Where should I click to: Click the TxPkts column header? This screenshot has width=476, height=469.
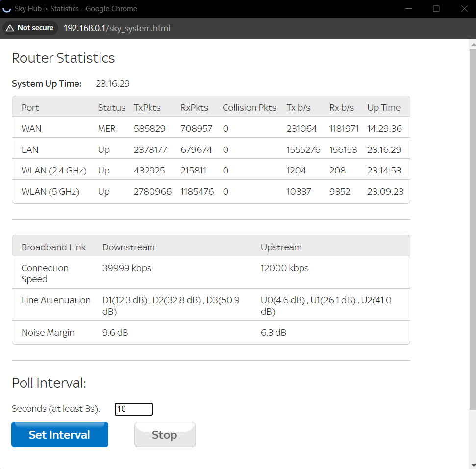[x=147, y=108]
